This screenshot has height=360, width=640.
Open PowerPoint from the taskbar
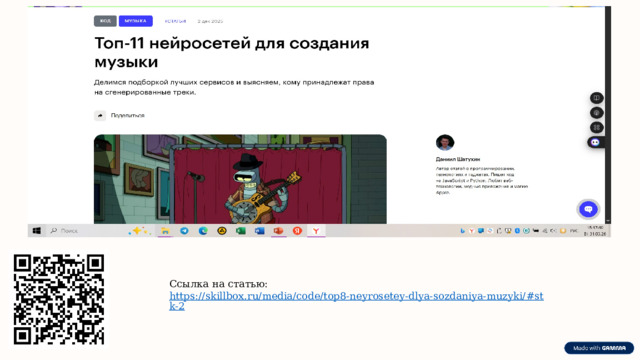pos(278,231)
